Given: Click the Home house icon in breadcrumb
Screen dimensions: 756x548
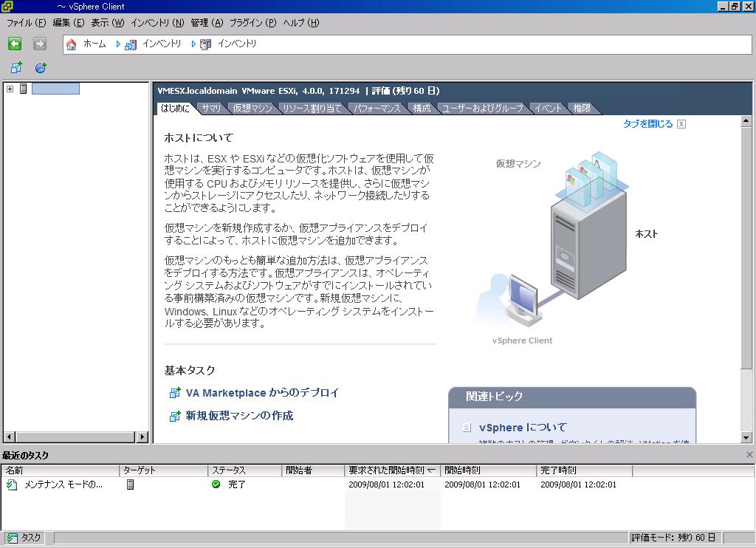Looking at the screenshot, I should click(x=71, y=44).
